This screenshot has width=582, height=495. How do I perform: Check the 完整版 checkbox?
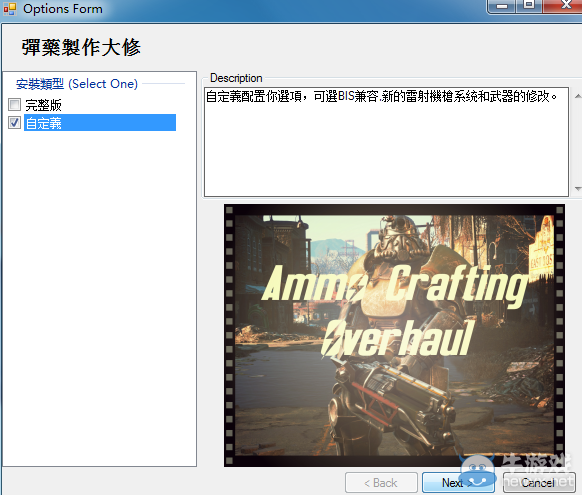[x=14, y=105]
